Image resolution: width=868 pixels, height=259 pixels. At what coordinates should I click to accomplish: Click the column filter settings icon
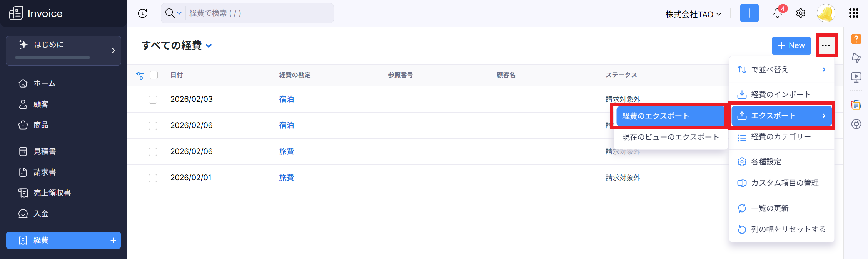coord(140,76)
